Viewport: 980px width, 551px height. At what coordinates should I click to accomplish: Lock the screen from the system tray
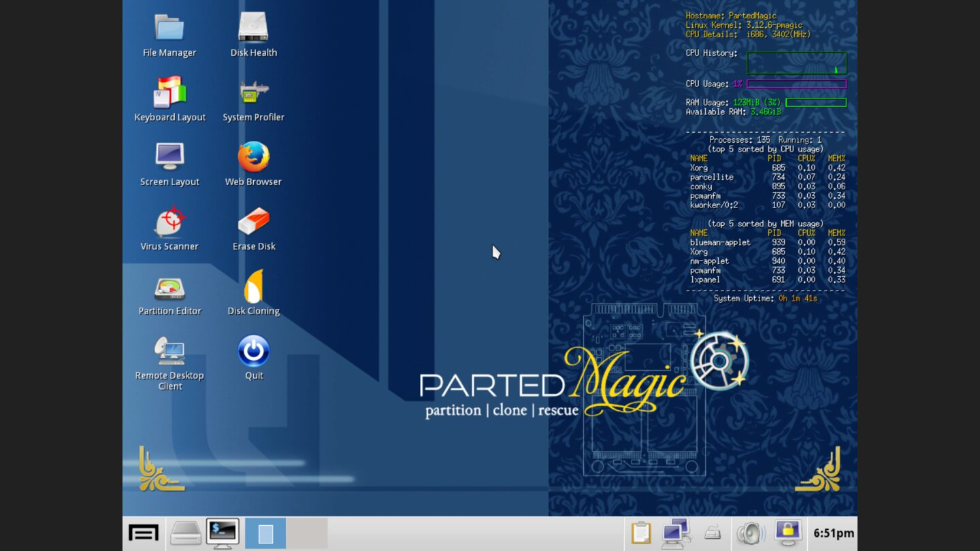pos(787,533)
